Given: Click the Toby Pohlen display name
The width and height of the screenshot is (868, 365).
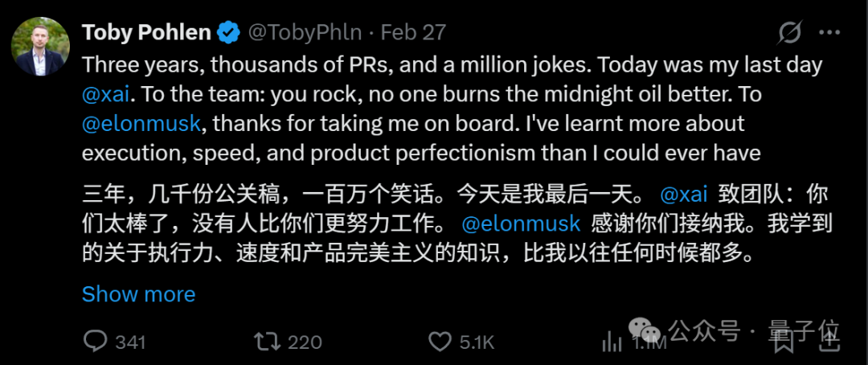Looking at the screenshot, I should (147, 33).
